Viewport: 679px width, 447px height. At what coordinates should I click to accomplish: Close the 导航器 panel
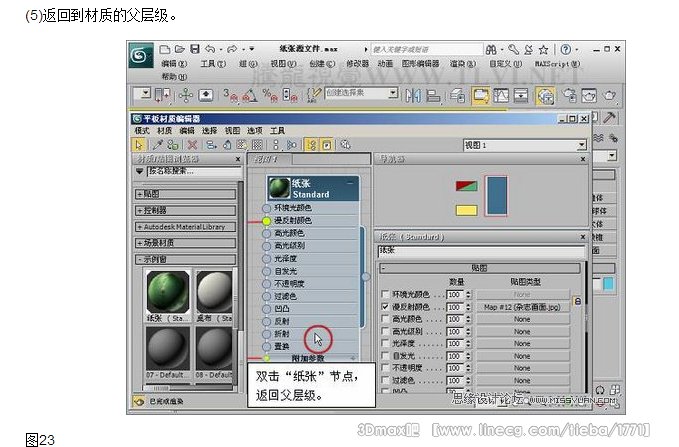[x=583, y=159]
